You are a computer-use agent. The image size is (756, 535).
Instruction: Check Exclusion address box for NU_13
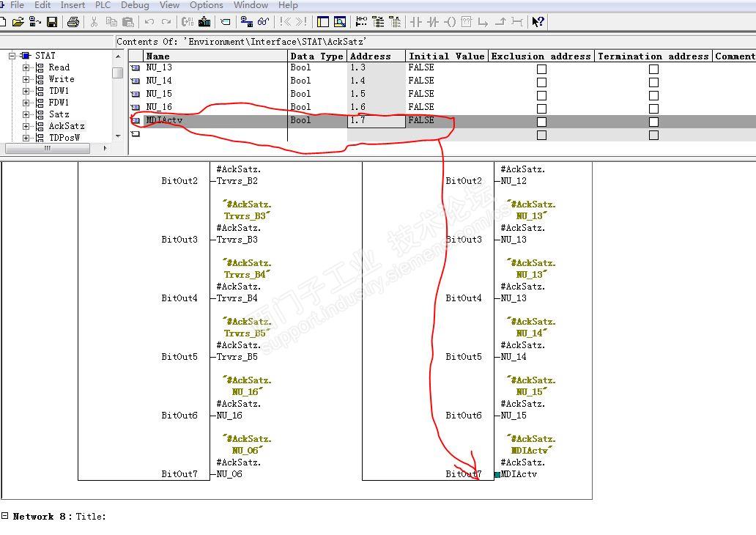pyautogui.click(x=541, y=69)
